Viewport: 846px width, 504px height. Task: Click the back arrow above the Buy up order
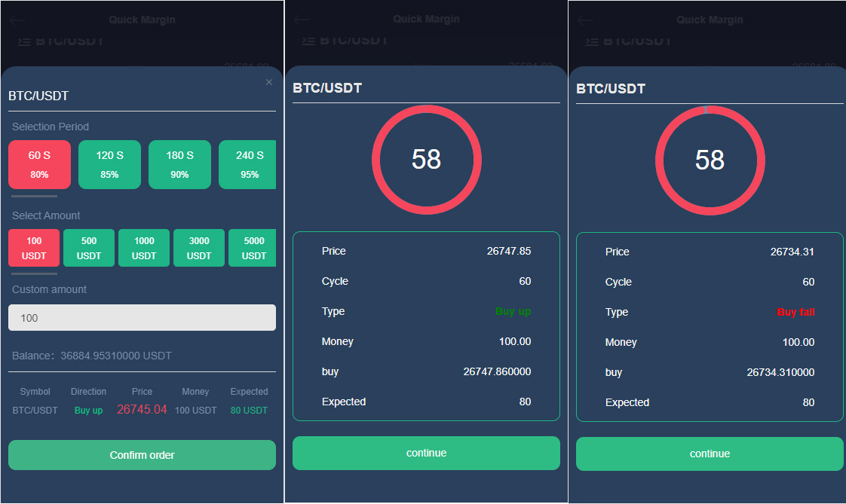(x=301, y=20)
